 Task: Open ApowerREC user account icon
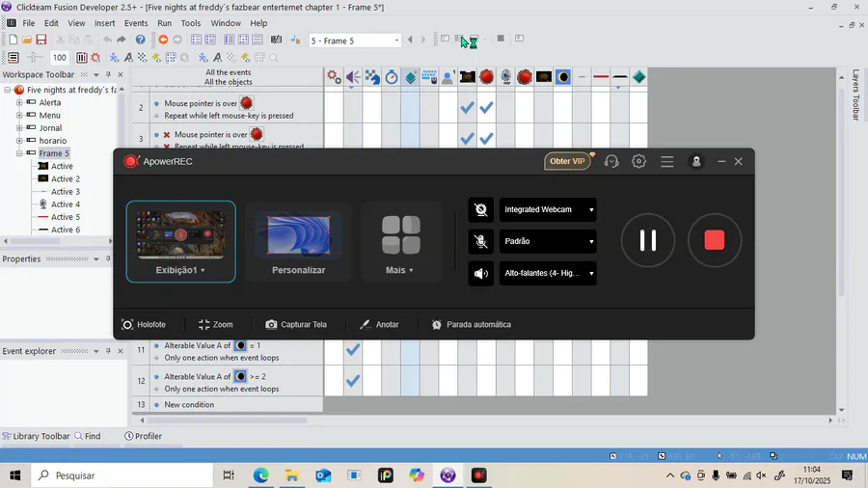click(x=695, y=162)
